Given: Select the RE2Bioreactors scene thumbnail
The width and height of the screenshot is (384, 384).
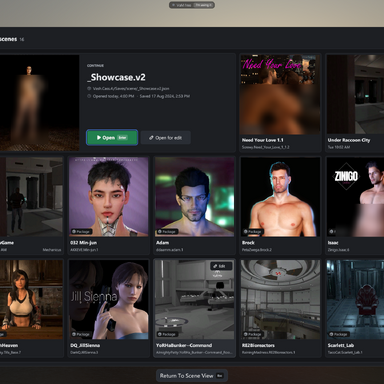Looking at the screenshot, I should (x=280, y=300).
